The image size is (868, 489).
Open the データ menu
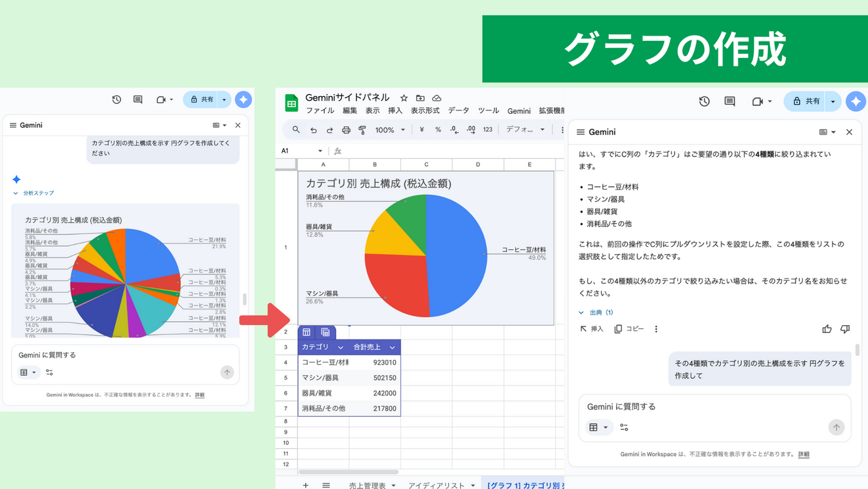[x=458, y=111]
